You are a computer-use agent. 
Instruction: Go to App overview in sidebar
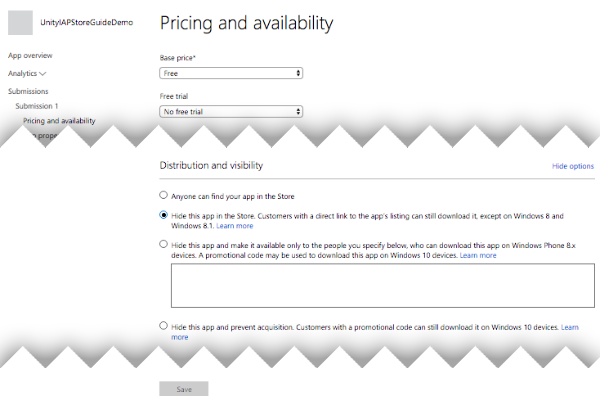click(30, 55)
